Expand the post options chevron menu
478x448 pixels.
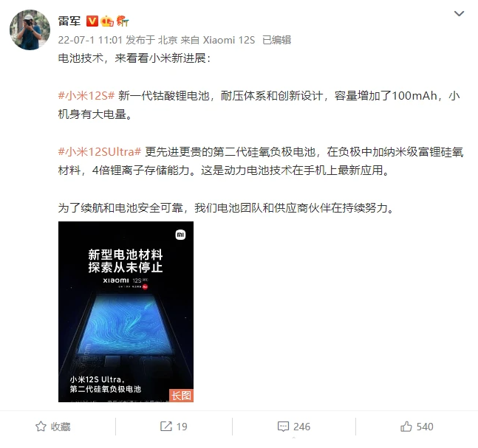click(459, 13)
